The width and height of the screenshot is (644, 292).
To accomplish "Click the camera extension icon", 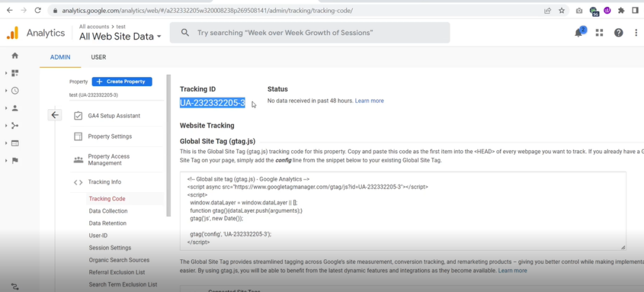I will pos(579,11).
